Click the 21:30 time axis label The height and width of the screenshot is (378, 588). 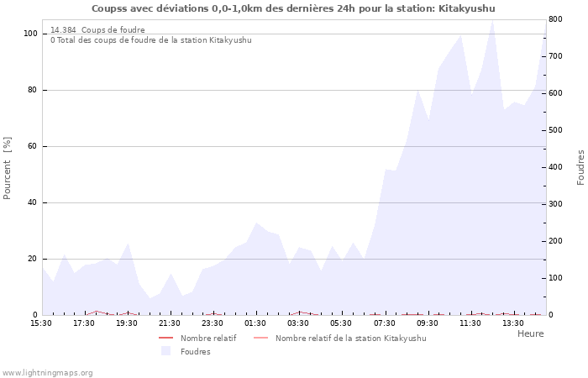coord(169,323)
